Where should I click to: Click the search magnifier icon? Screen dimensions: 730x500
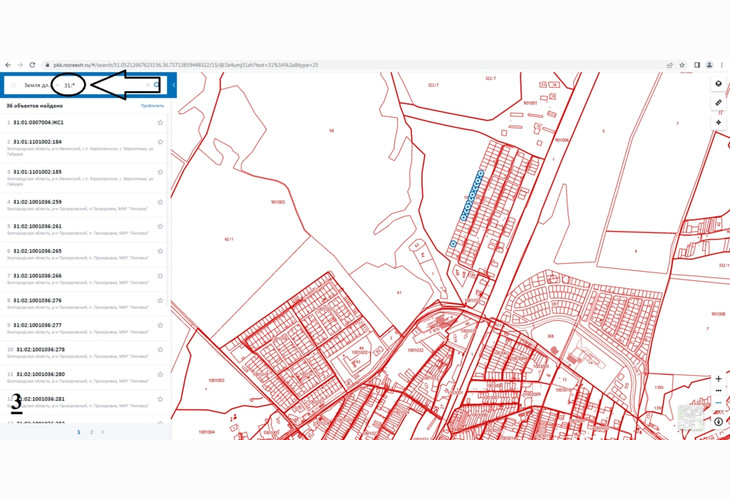[x=157, y=85]
